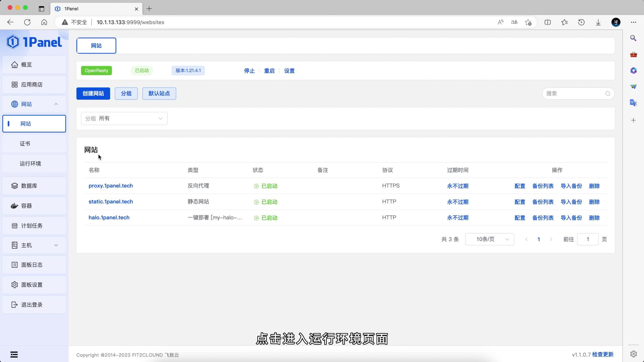Open the 容器 (containers) page
This screenshot has height=362, width=644.
pyautogui.click(x=26, y=206)
